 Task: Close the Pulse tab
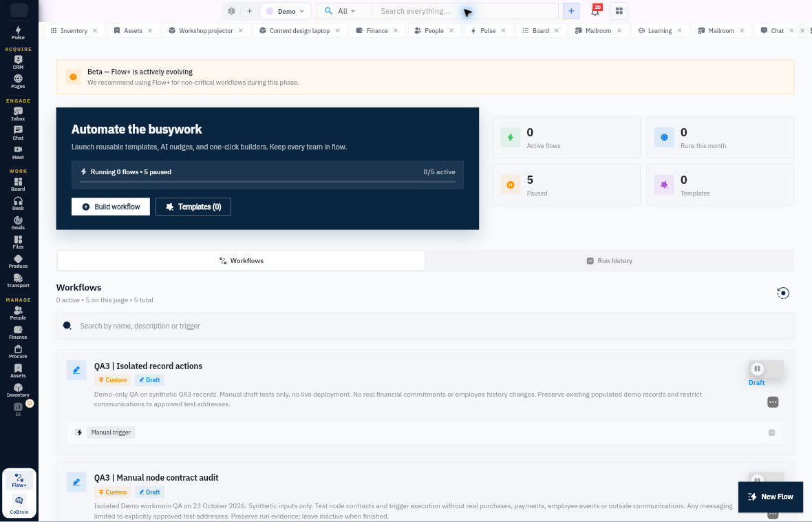[503, 30]
